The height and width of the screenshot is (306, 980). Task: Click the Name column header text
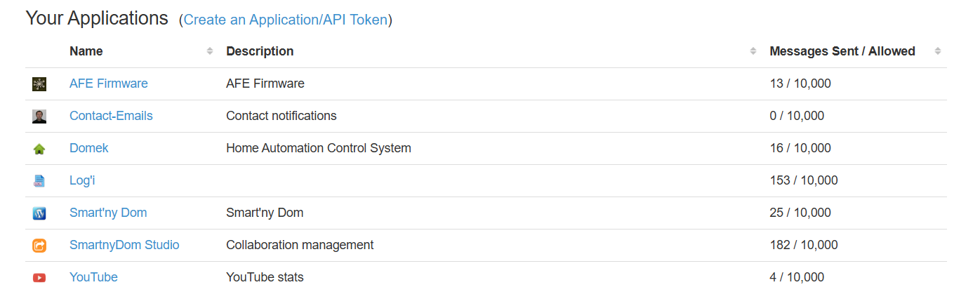(x=86, y=51)
